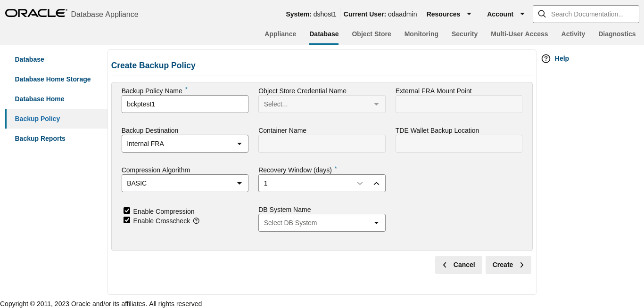Screen dimensions: 644x308
Task: Select Database Home Storage sidebar link
Action: tap(53, 79)
